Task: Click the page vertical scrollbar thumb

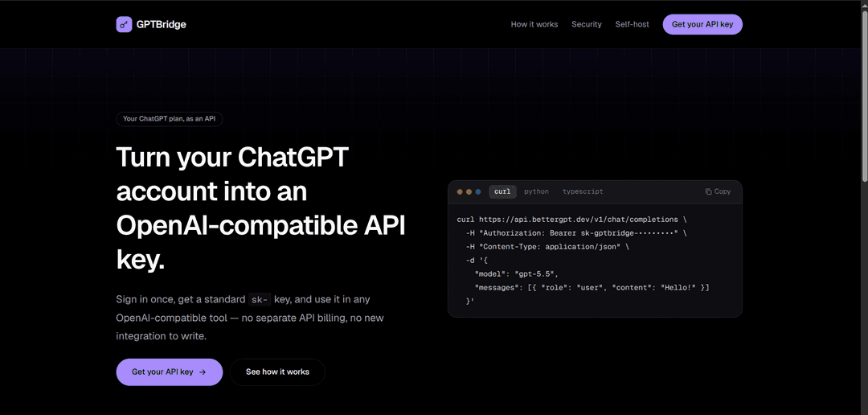Action: (865, 95)
